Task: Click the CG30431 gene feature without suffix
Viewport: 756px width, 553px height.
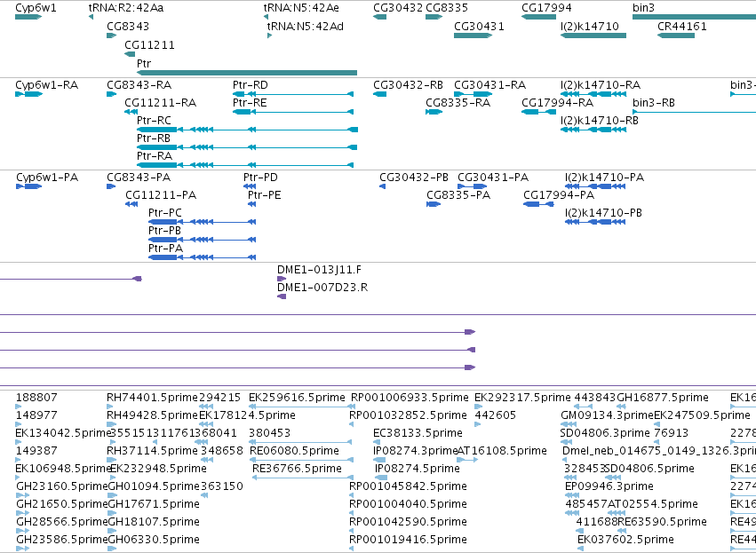Action: click(x=473, y=36)
